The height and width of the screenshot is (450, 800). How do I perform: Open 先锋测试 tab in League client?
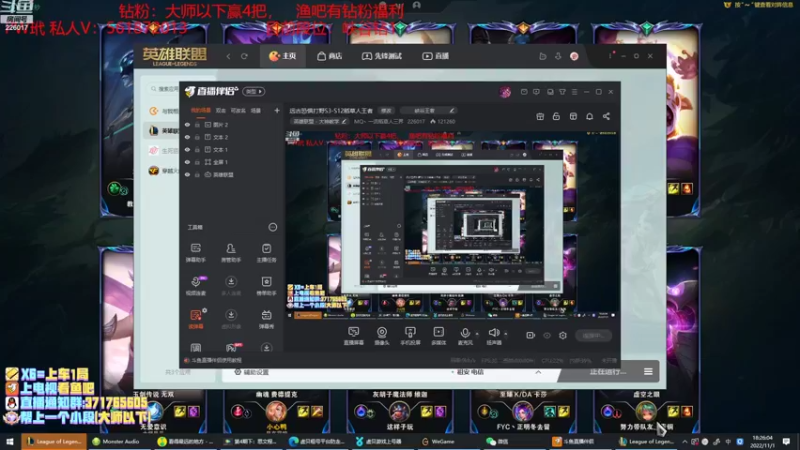[382, 56]
